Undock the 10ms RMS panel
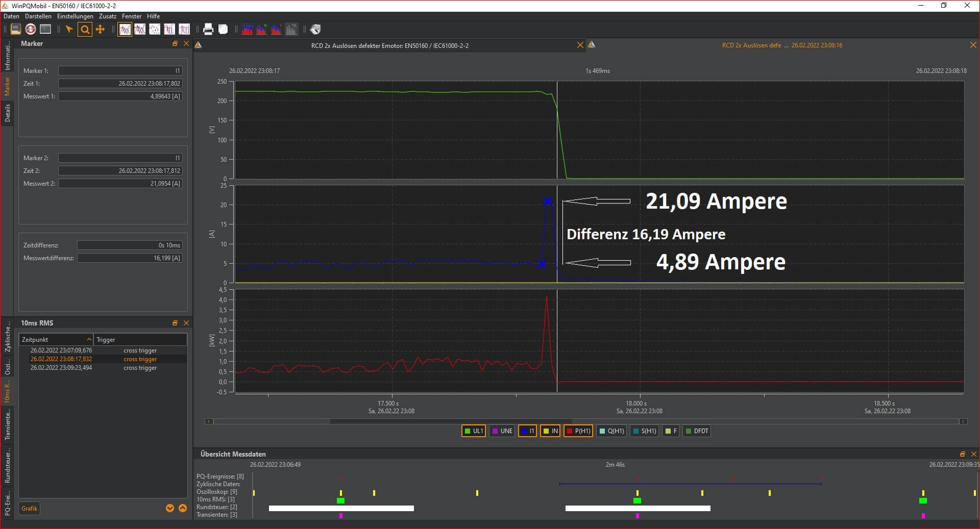 coord(175,323)
